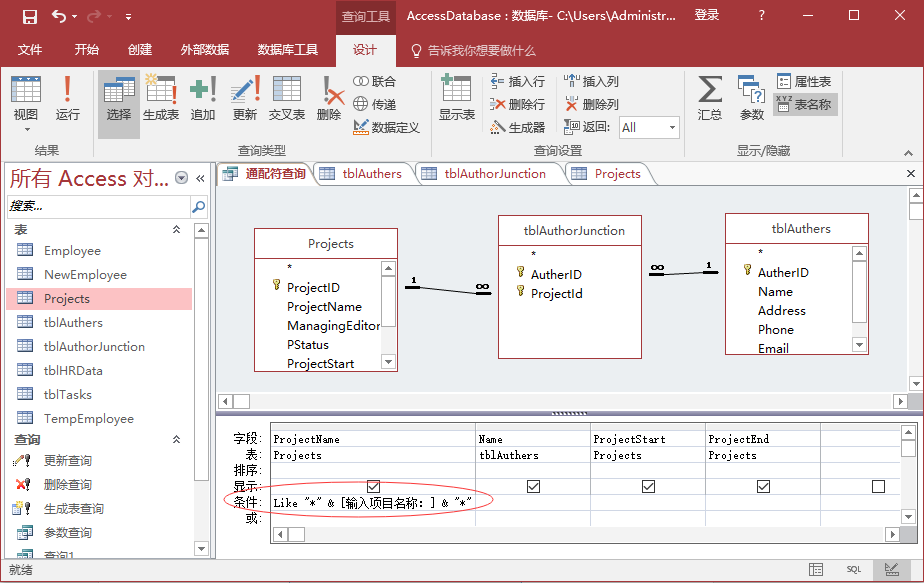Uncheck the 显示 checkbox for ProjectName column
Screen dimensions: 924x583
pos(373,487)
